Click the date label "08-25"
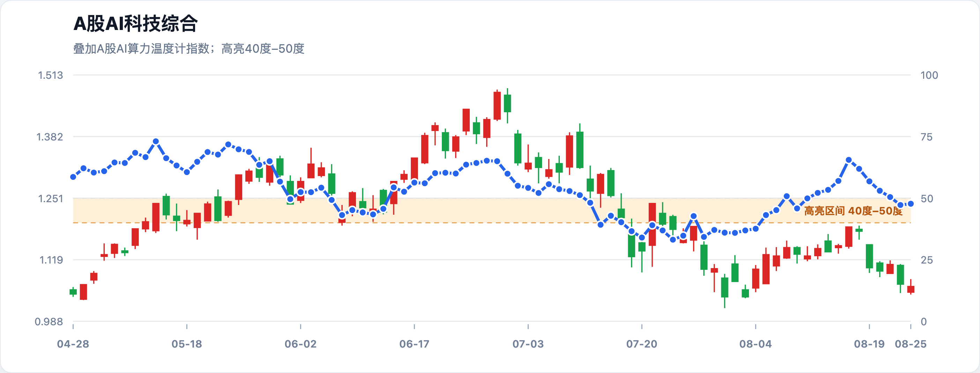 pyautogui.click(x=911, y=344)
